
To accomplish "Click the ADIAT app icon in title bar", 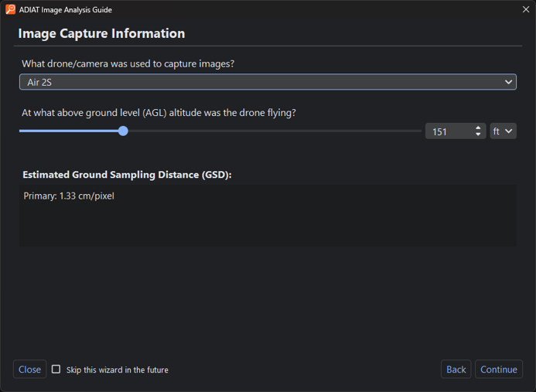I will (10, 10).
